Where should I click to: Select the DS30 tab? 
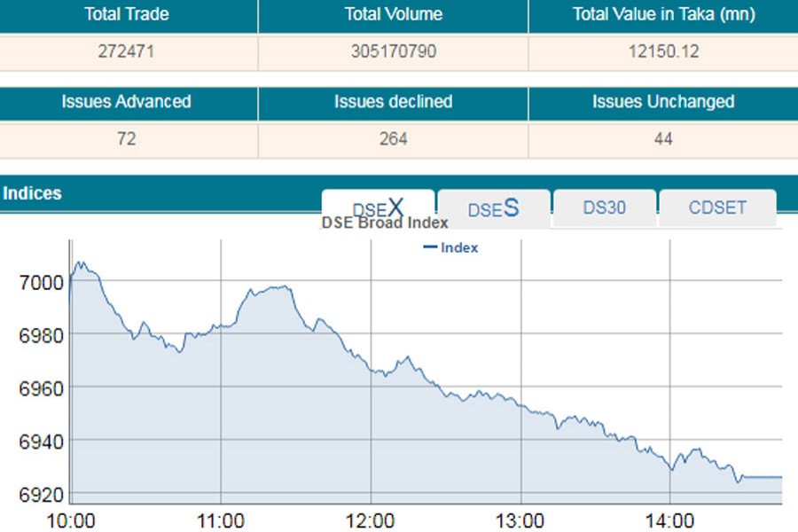click(604, 208)
